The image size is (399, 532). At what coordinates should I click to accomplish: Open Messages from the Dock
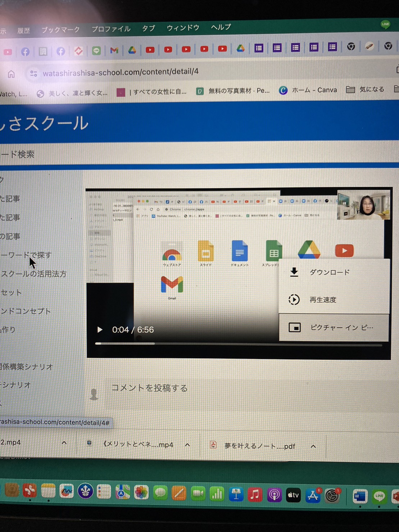(160, 493)
